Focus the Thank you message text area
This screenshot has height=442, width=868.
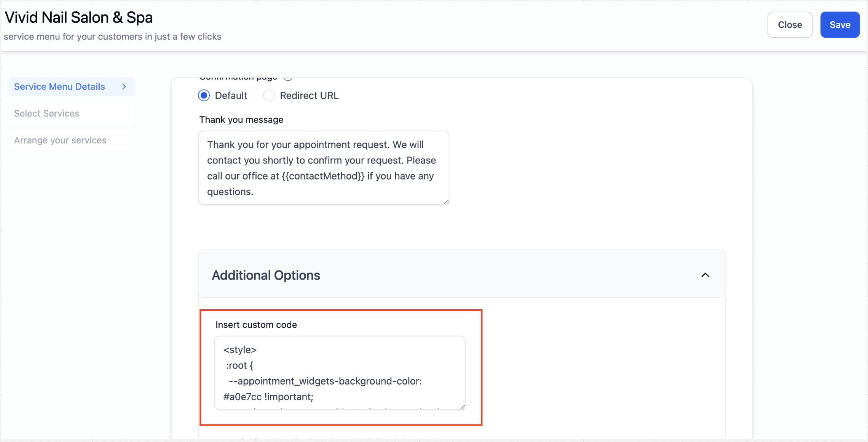[324, 168]
